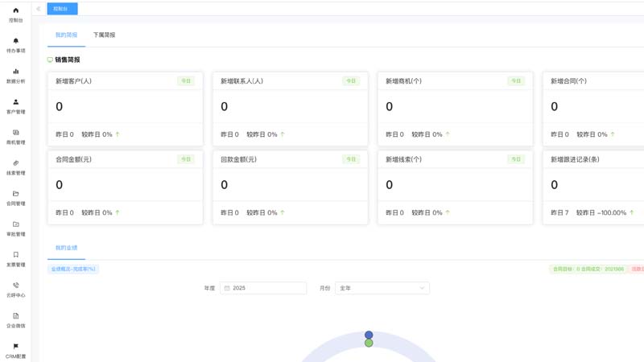Viewport: 644px width, 362px height.
Task: Click 昨日 7 in 新增跟进记录 card
Action: pos(559,212)
